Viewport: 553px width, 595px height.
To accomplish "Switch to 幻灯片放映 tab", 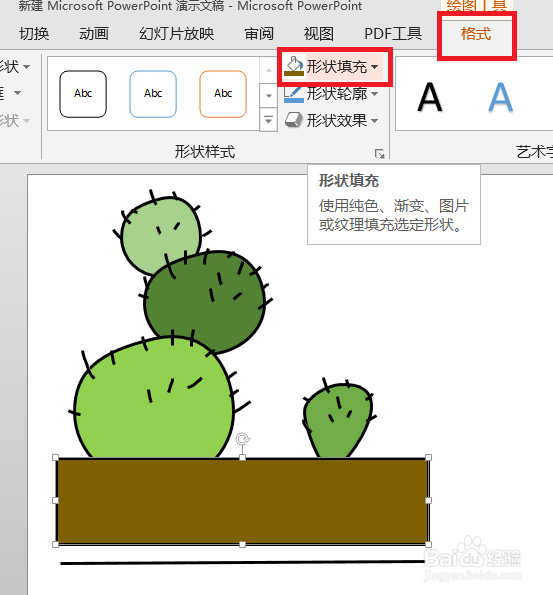I will [x=176, y=34].
